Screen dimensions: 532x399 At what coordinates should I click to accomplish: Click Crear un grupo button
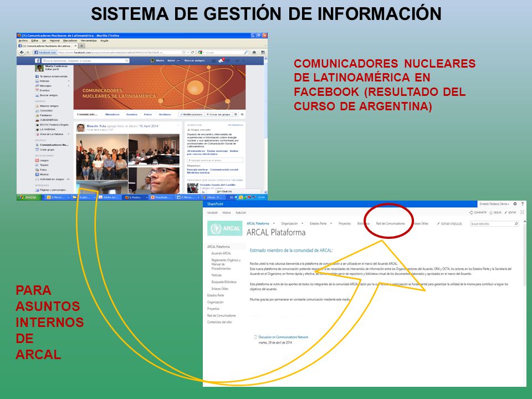point(218,114)
